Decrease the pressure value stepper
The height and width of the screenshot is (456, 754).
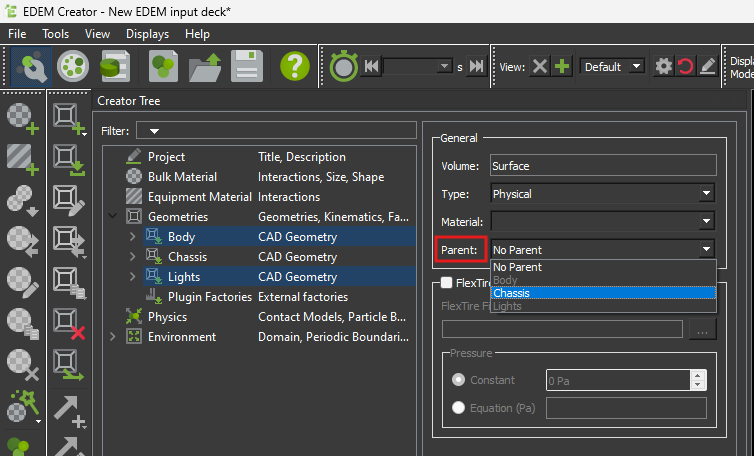[698, 385]
